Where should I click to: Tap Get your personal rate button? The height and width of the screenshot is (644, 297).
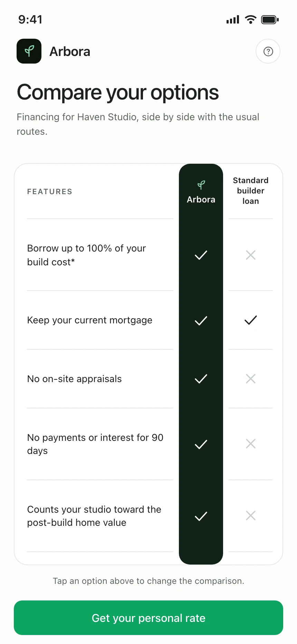coord(148,618)
